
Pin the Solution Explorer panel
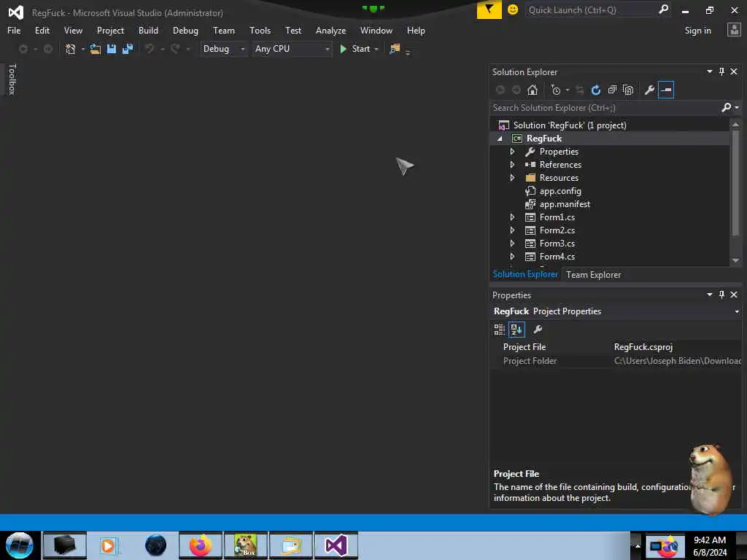721,71
